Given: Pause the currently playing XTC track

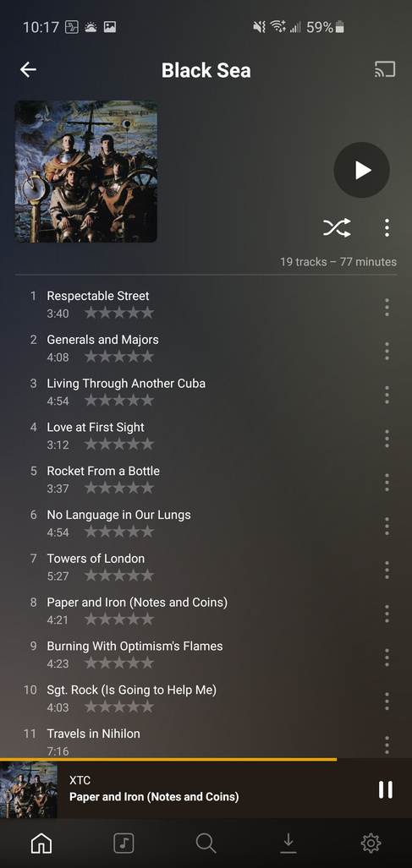Looking at the screenshot, I should (386, 789).
